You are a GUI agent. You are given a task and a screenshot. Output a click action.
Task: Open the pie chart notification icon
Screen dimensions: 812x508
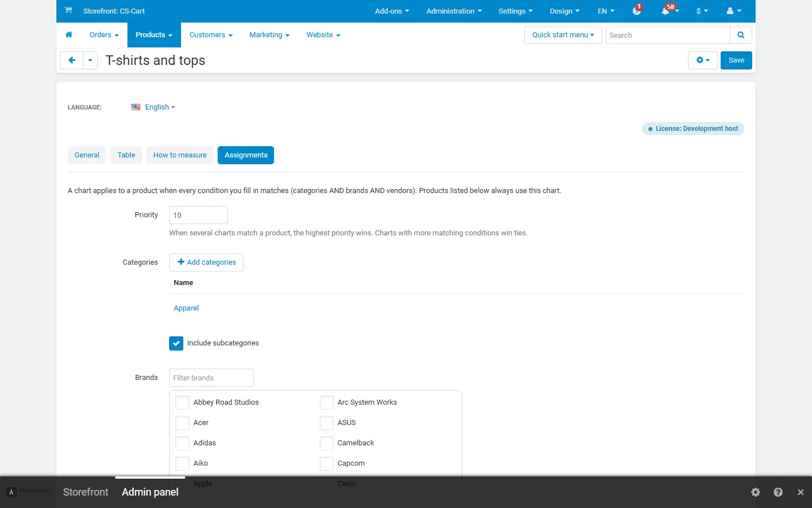coord(637,11)
